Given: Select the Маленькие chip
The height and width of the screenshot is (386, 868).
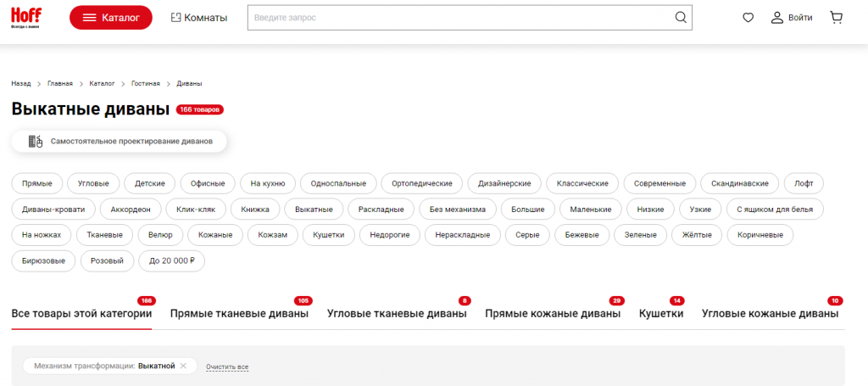Looking at the screenshot, I should (591, 210).
